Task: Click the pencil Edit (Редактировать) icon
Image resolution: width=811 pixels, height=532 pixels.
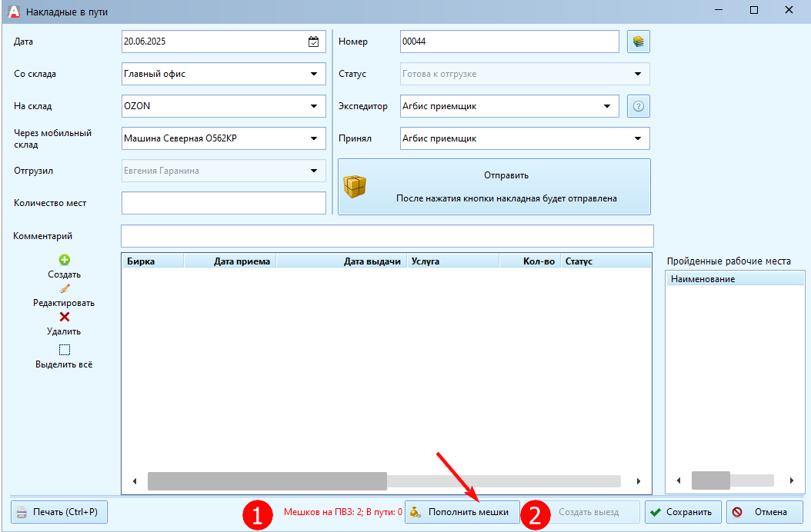Action: point(65,289)
